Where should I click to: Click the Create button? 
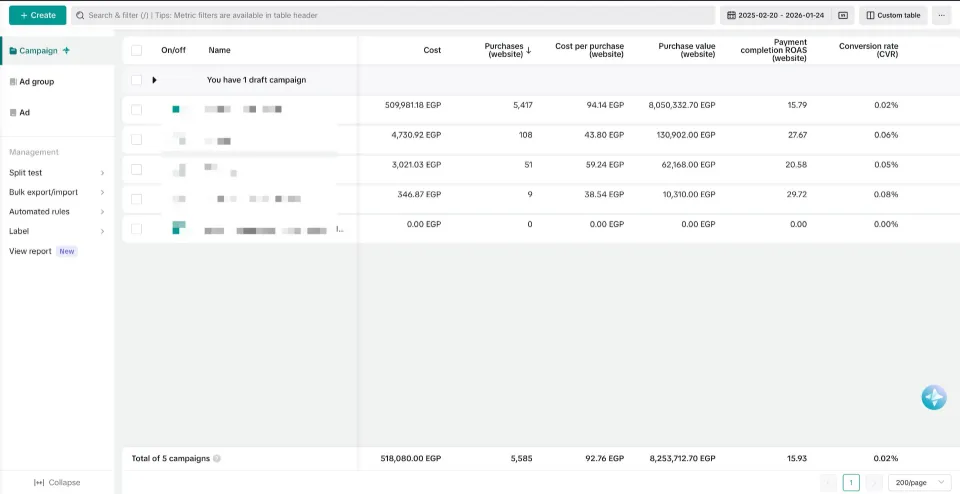tap(37, 15)
